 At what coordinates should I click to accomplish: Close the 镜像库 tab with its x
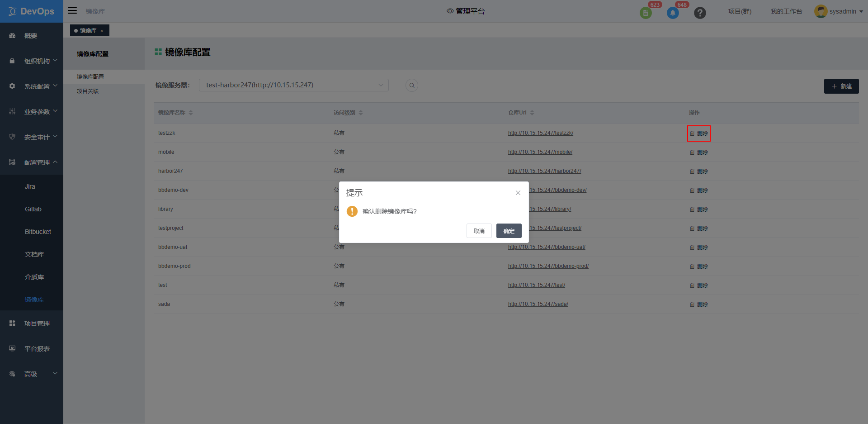click(x=102, y=31)
